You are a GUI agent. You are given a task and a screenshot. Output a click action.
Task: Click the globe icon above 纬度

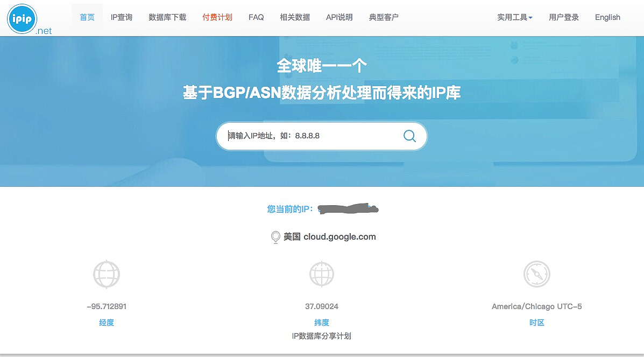322,274
